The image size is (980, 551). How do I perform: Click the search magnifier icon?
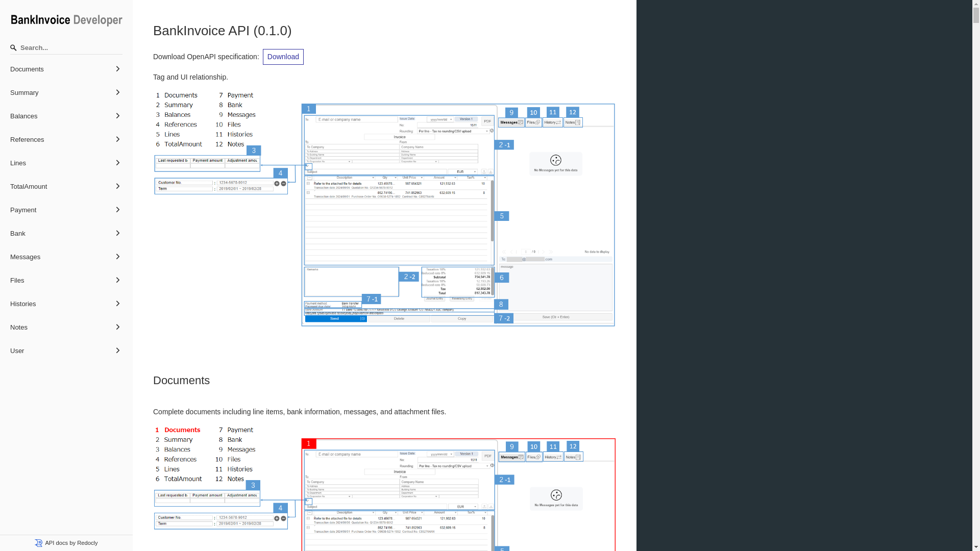point(13,48)
